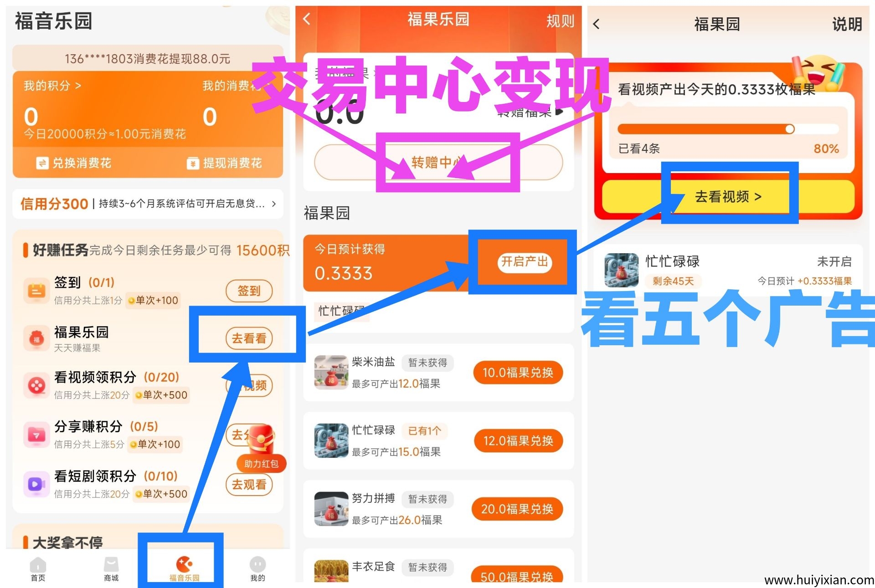Image resolution: width=875 pixels, height=588 pixels.
Task: Go back from the 福果园 page
Action: (x=597, y=24)
